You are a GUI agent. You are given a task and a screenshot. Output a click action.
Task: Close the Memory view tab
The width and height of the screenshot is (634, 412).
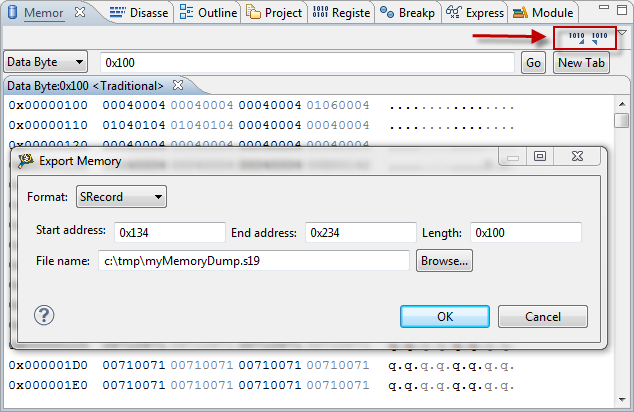[82, 13]
